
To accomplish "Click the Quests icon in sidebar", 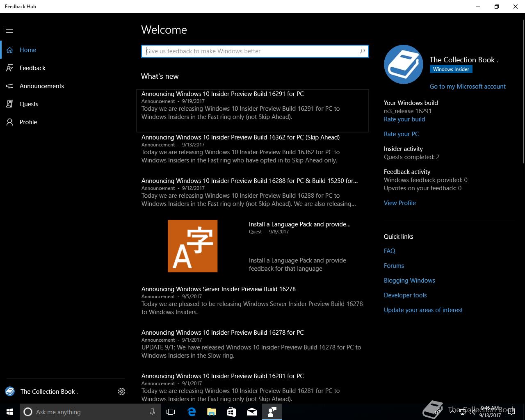I will click(10, 104).
